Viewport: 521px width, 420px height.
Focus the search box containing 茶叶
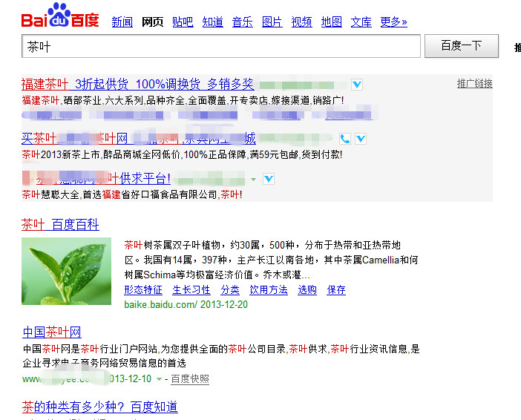(x=221, y=46)
